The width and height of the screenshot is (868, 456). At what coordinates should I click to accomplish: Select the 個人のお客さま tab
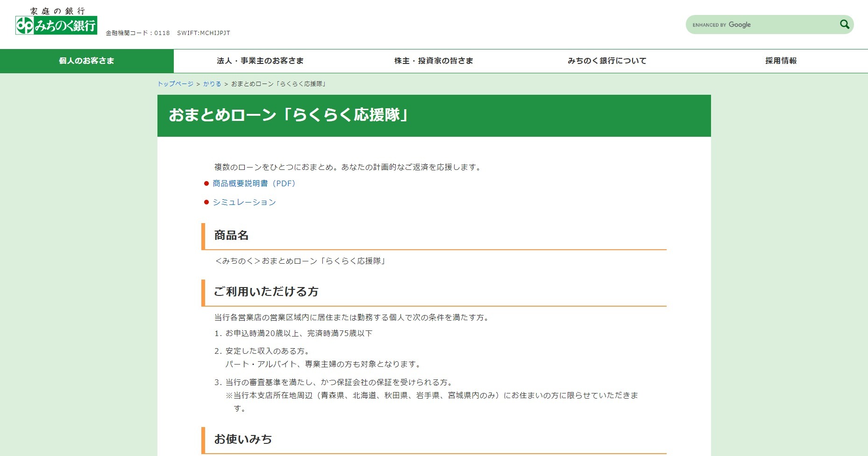[86, 61]
